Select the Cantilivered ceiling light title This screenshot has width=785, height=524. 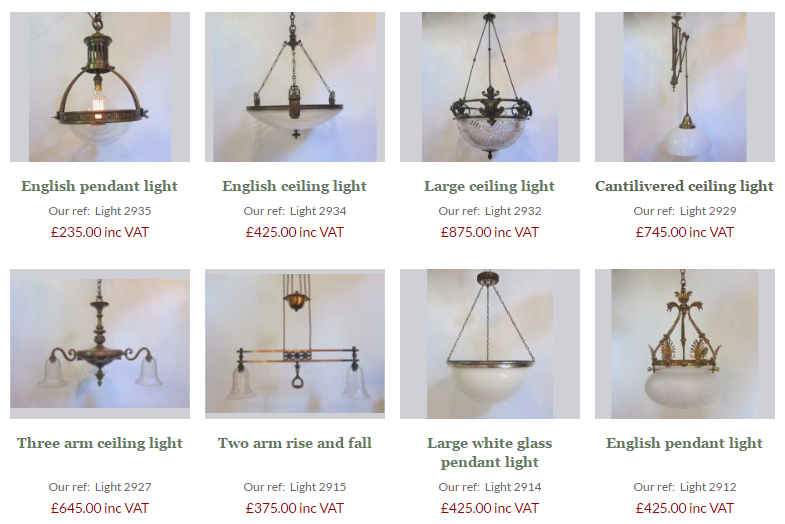(x=684, y=186)
